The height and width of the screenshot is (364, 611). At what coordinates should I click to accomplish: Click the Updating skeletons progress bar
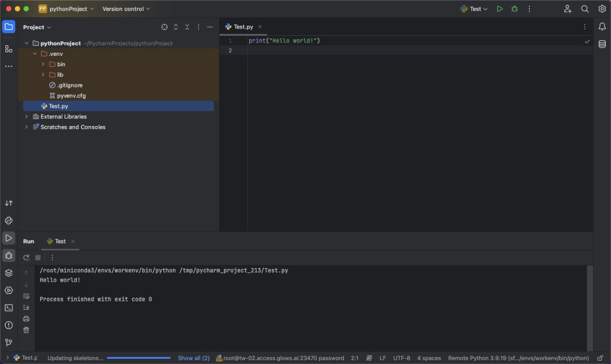[x=138, y=358]
